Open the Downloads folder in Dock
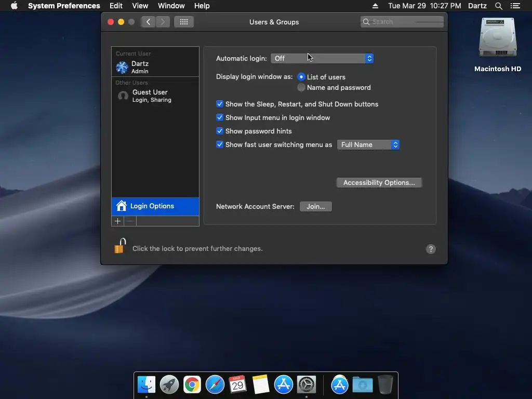 (x=362, y=384)
